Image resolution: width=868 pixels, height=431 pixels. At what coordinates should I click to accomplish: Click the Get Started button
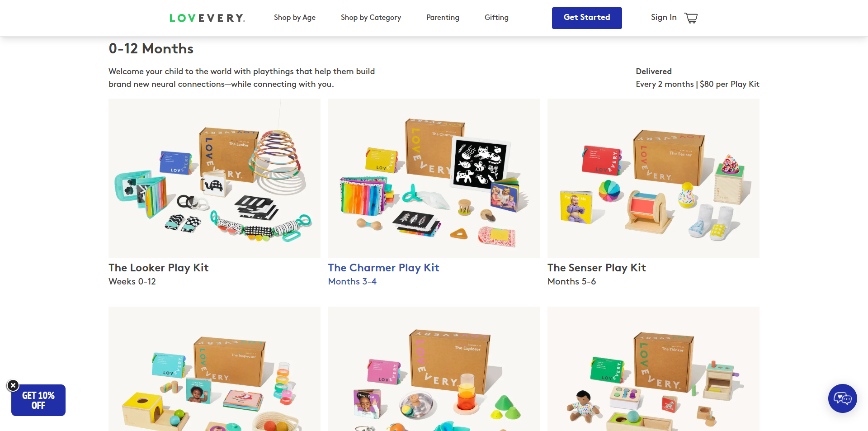click(x=587, y=18)
